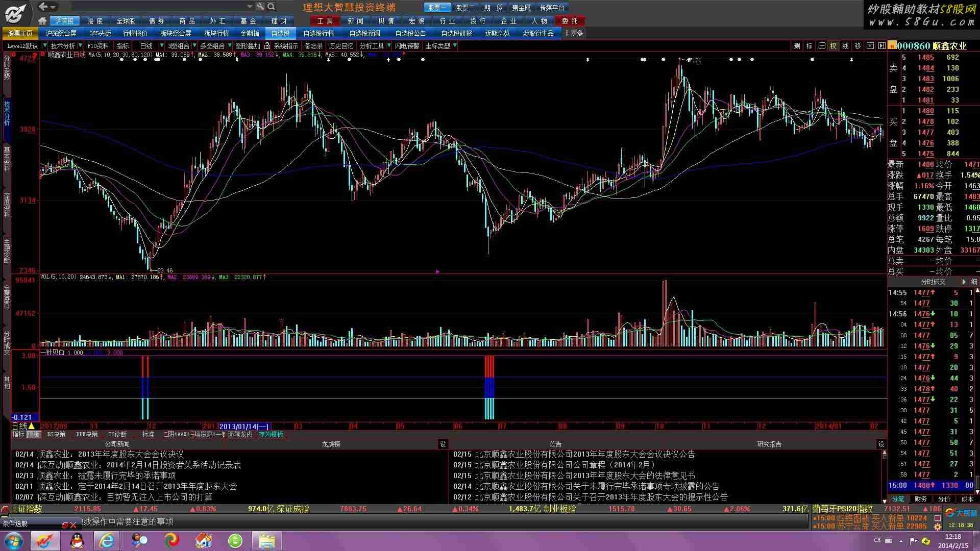Image resolution: width=980 pixels, height=551 pixels.
Task: Open the house-shaped taskbar icon
Action: pyautogui.click(x=204, y=541)
